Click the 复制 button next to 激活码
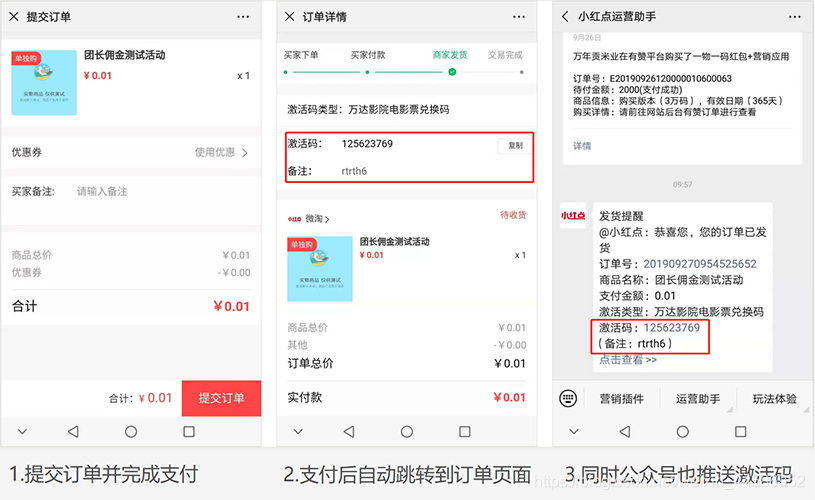Viewport: 815px width, 500px height. pyautogui.click(x=515, y=146)
